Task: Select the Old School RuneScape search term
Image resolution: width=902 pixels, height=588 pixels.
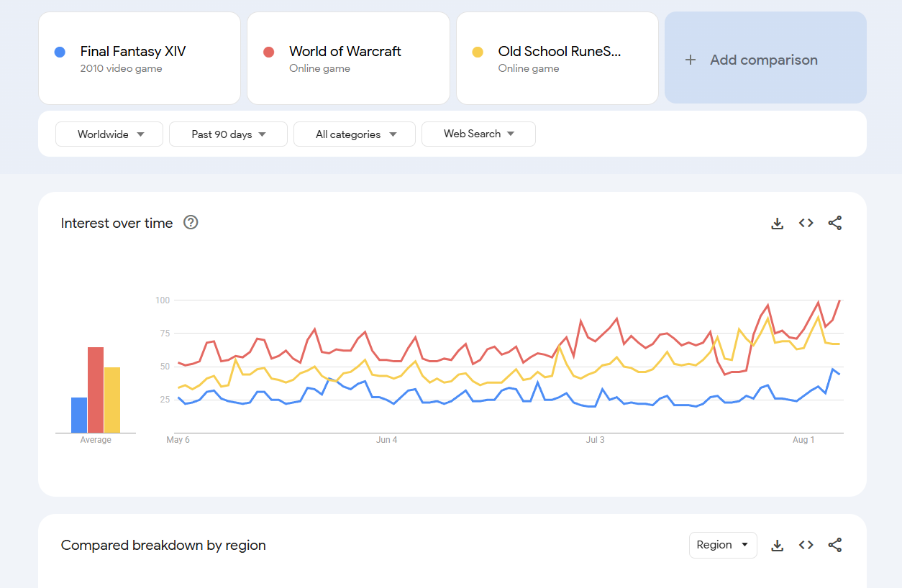Action: click(x=557, y=58)
